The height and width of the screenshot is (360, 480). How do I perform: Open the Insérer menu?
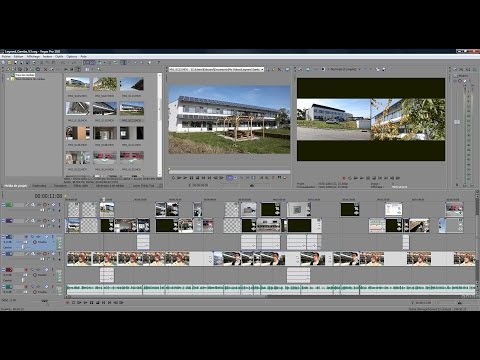coord(47,56)
